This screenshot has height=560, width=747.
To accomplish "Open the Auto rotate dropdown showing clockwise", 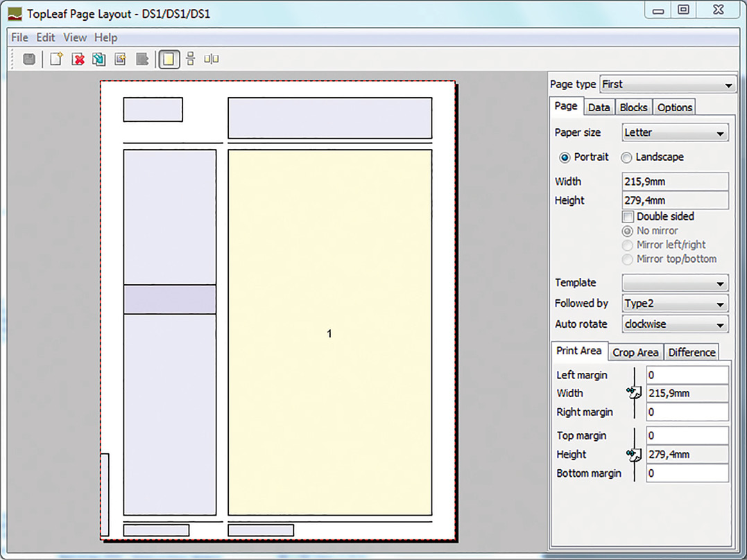I will coord(675,324).
